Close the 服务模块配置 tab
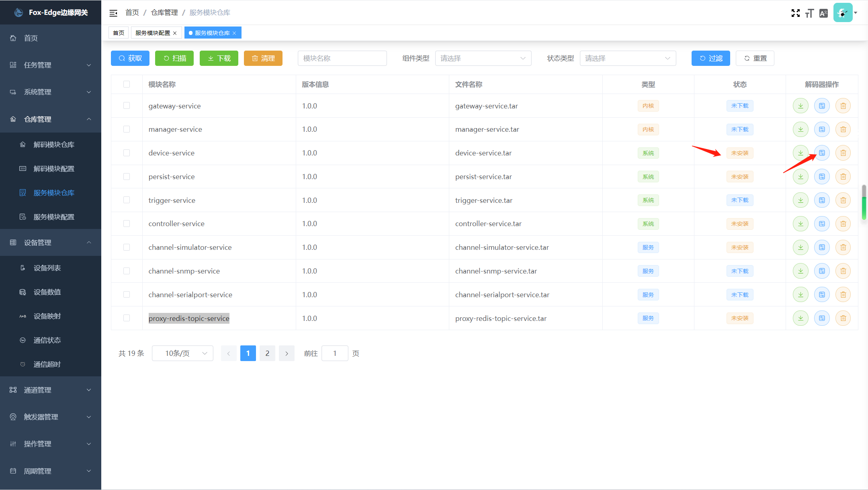Viewport: 868px width, 490px height. (x=175, y=33)
